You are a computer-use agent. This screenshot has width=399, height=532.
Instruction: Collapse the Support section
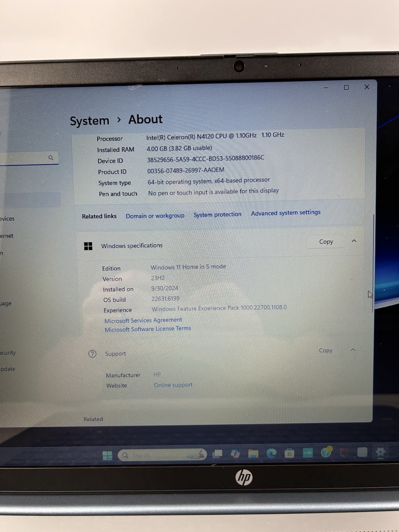click(353, 349)
